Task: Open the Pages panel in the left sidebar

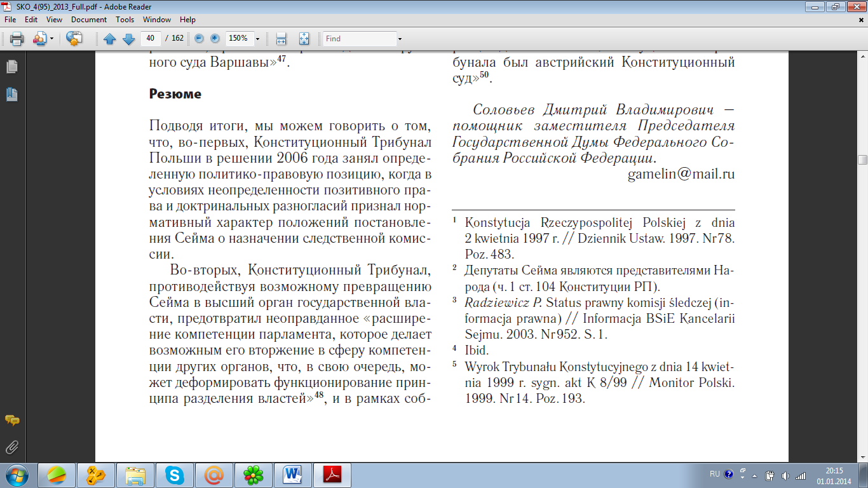Action: click(x=11, y=66)
